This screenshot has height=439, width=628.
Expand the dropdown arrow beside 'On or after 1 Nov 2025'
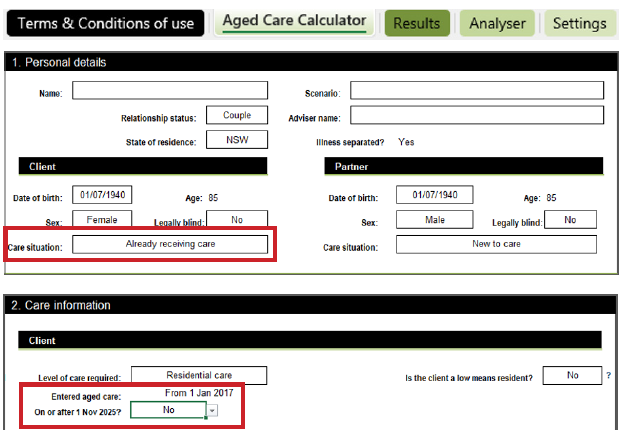click(212, 410)
